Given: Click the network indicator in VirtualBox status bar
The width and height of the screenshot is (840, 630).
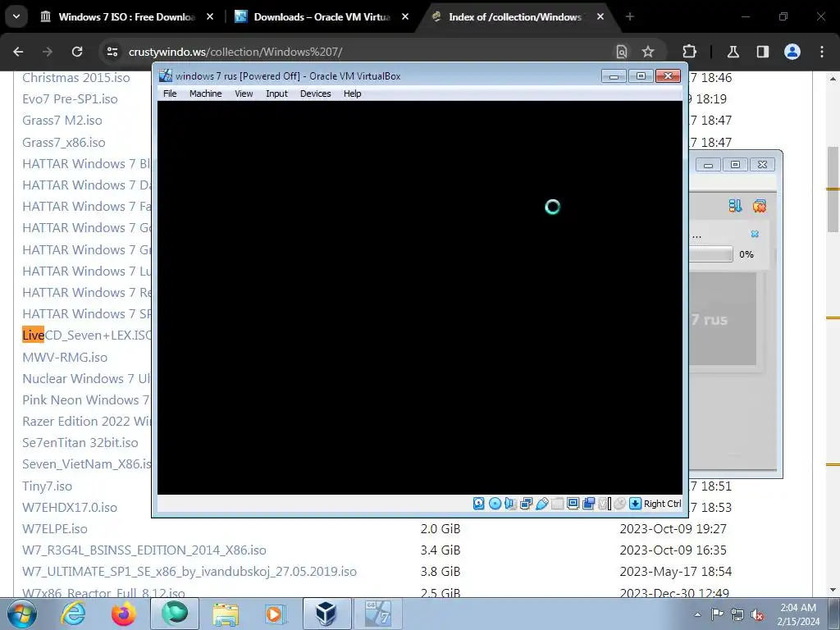Looking at the screenshot, I should 526,504.
